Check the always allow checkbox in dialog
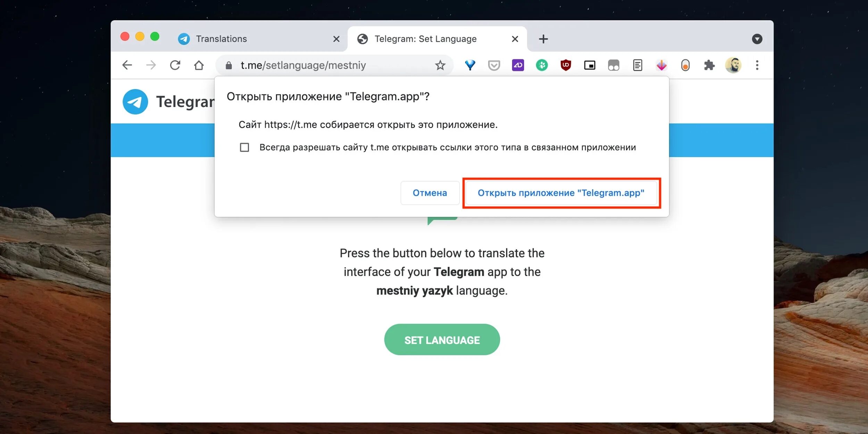The height and width of the screenshot is (434, 868). click(244, 147)
